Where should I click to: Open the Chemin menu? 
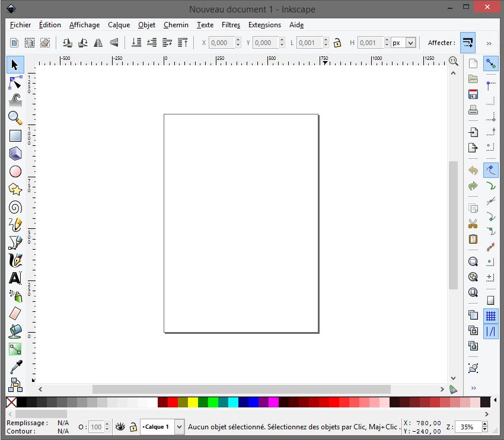pyautogui.click(x=176, y=25)
